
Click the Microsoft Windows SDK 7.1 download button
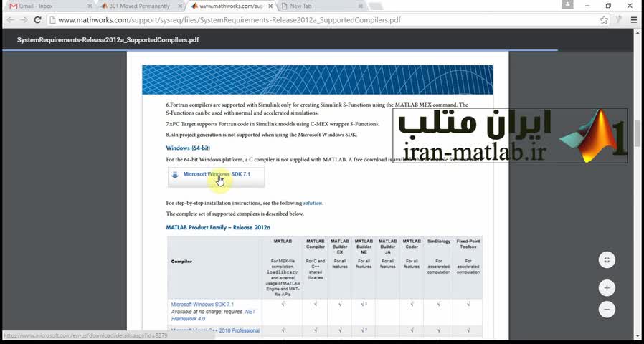pyautogui.click(x=216, y=177)
